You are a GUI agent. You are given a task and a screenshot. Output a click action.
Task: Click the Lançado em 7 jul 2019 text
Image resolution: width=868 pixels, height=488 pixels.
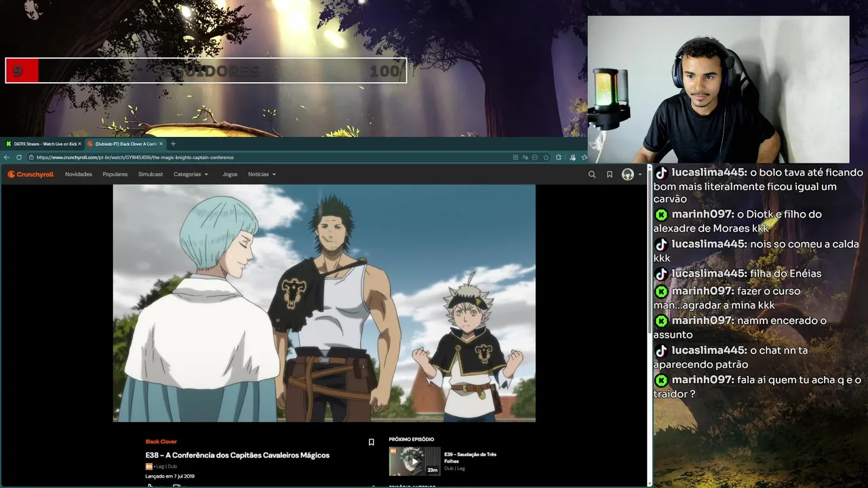pos(170,476)
